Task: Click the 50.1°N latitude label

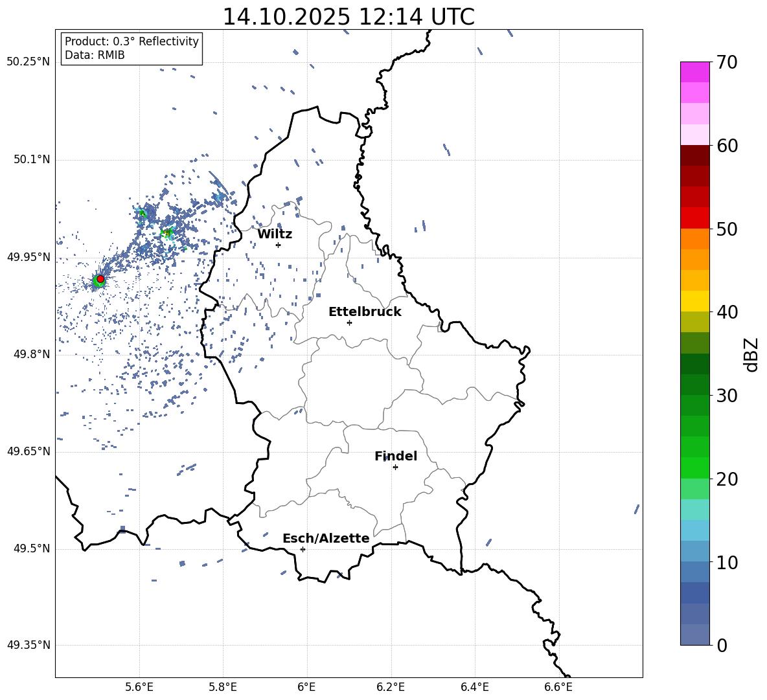Action: [31, 159]
